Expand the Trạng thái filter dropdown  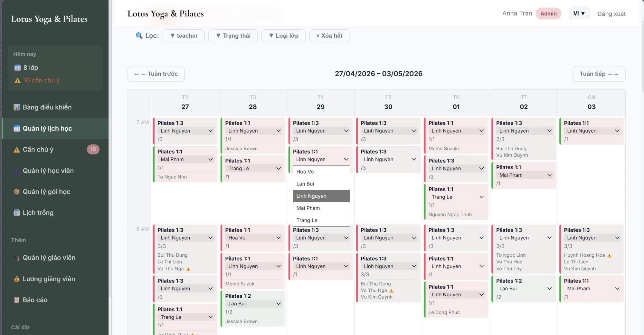pyautogui.click(x=233, y=35)
